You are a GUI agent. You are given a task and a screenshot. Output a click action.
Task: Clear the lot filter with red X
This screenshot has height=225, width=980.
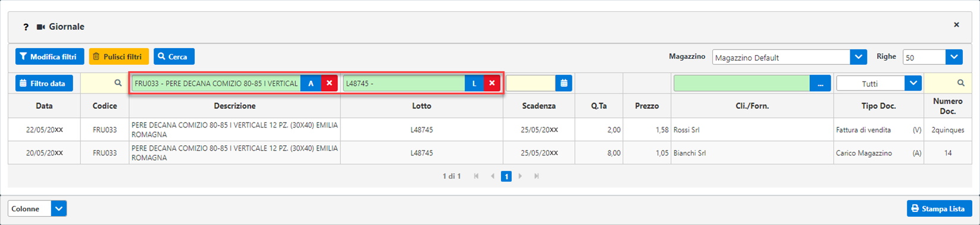491,83
